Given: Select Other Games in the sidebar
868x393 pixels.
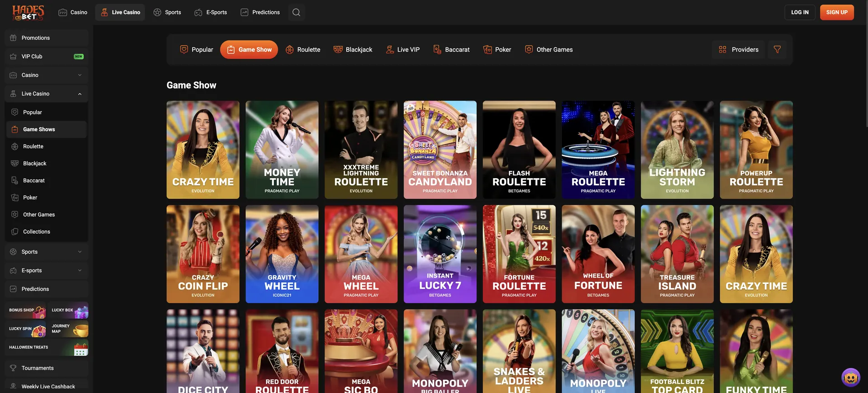Looking at the screenshot, I should [x=47, y=215].
